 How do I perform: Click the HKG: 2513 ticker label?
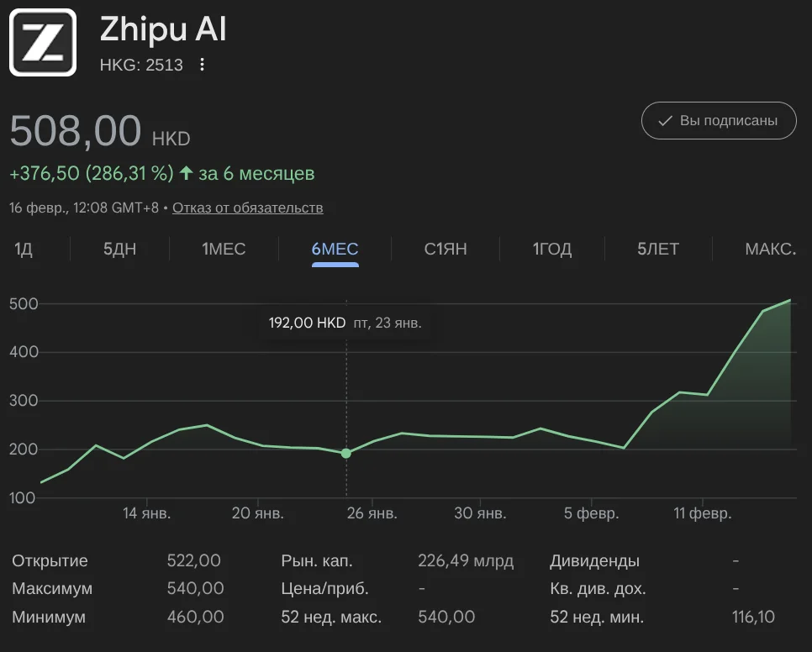[141, 65]
